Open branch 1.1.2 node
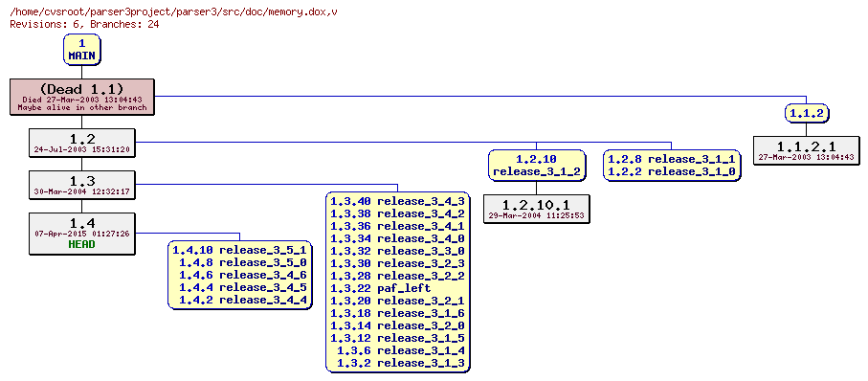 pos(807,113)
